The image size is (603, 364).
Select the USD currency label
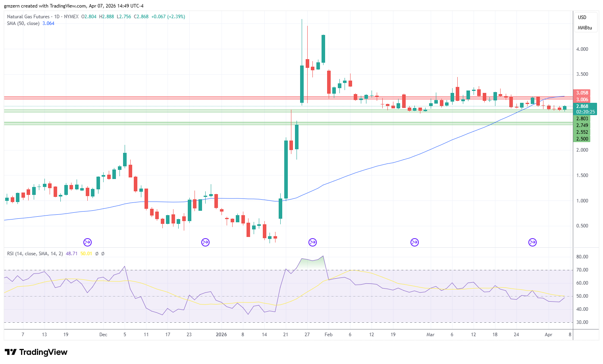[x=582, y=17]
